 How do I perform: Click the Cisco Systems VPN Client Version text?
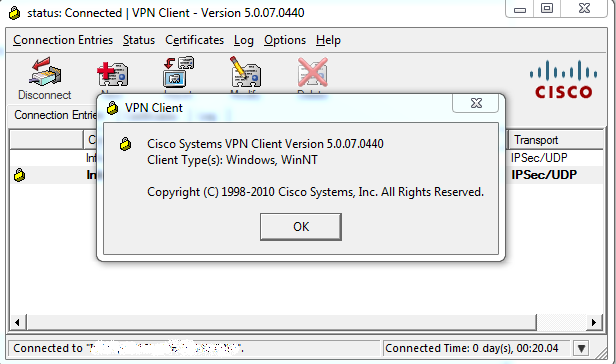(265, 144)
